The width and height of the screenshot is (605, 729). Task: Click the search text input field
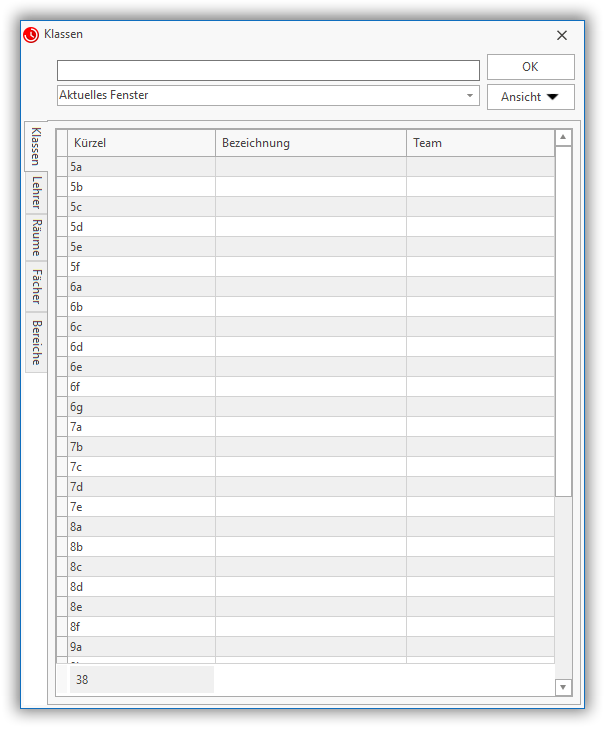[x=268, y=70]
